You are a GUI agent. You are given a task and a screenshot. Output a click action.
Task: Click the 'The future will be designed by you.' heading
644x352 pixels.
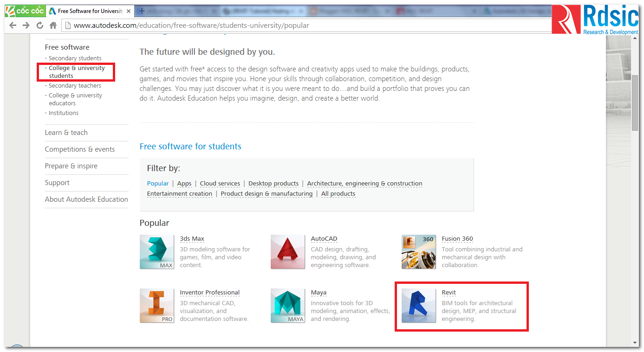click(208, 52)
